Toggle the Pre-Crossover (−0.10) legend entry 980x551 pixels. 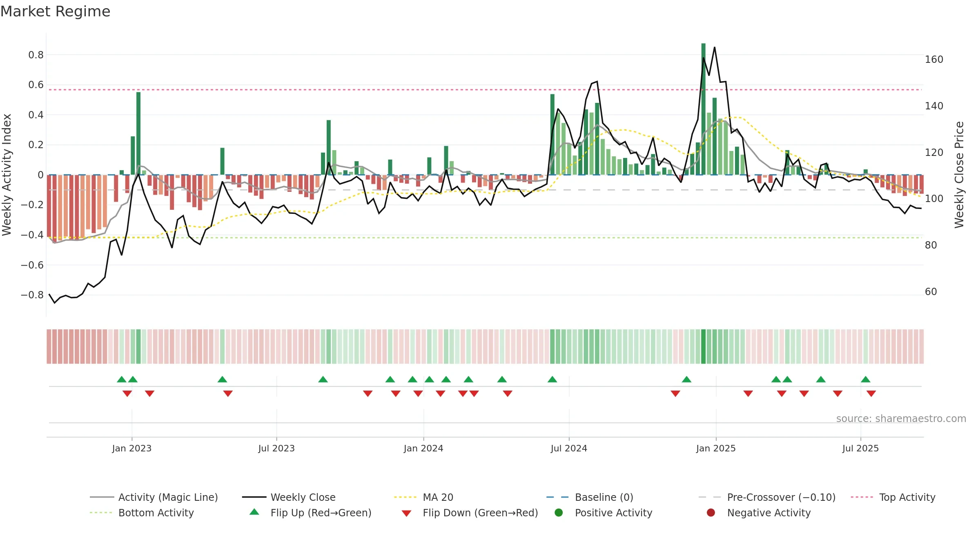pos(767,497)
